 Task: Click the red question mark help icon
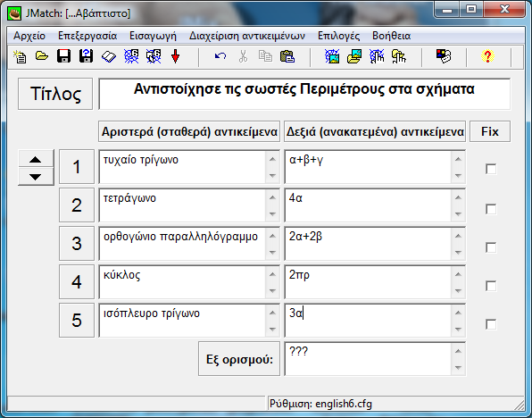point(487,56)
